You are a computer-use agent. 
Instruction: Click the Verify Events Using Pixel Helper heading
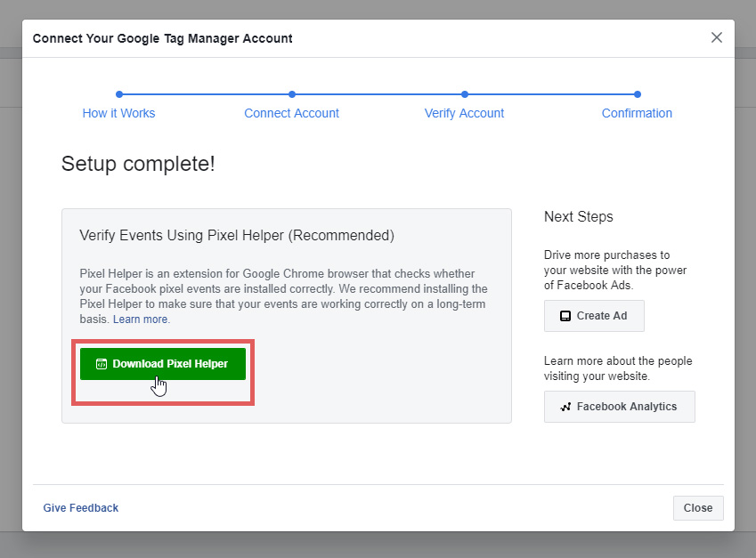(237, 235)
